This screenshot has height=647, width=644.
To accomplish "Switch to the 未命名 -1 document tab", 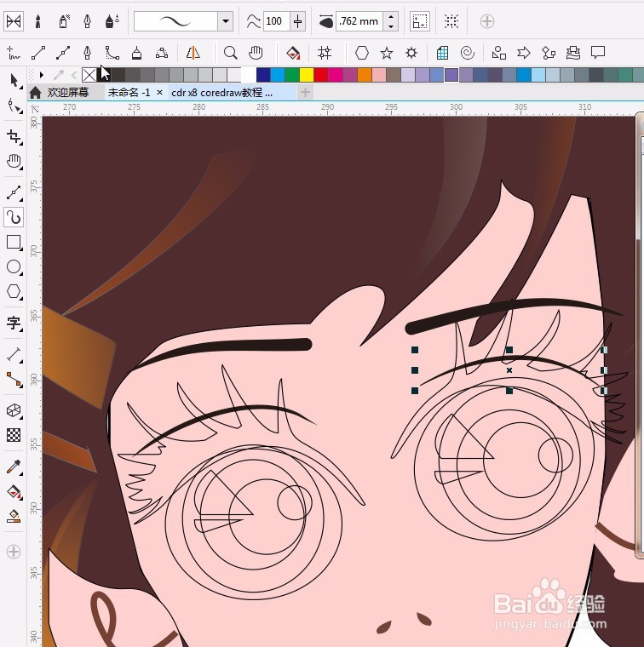I will 129,93.
